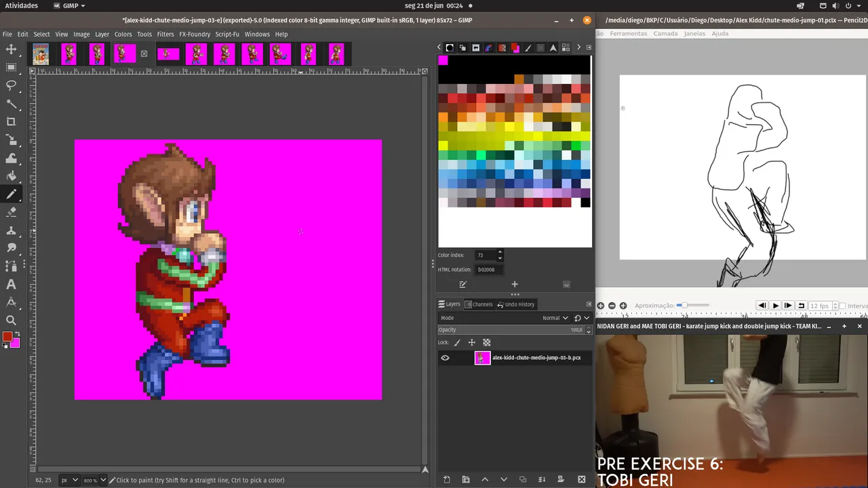The image size is (868, 488).
Task: Click the HTML notation field b02008
Action: pyautogui.click(x=490, y=270)
